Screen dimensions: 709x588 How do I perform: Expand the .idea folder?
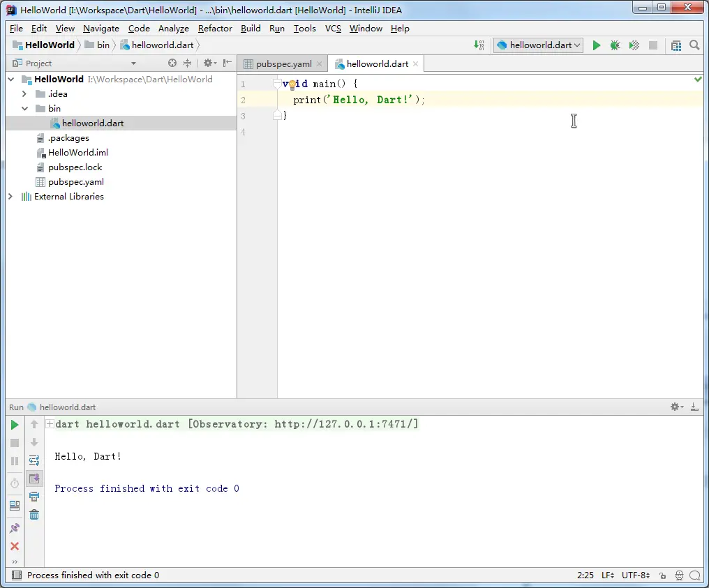tap(24, 94)
